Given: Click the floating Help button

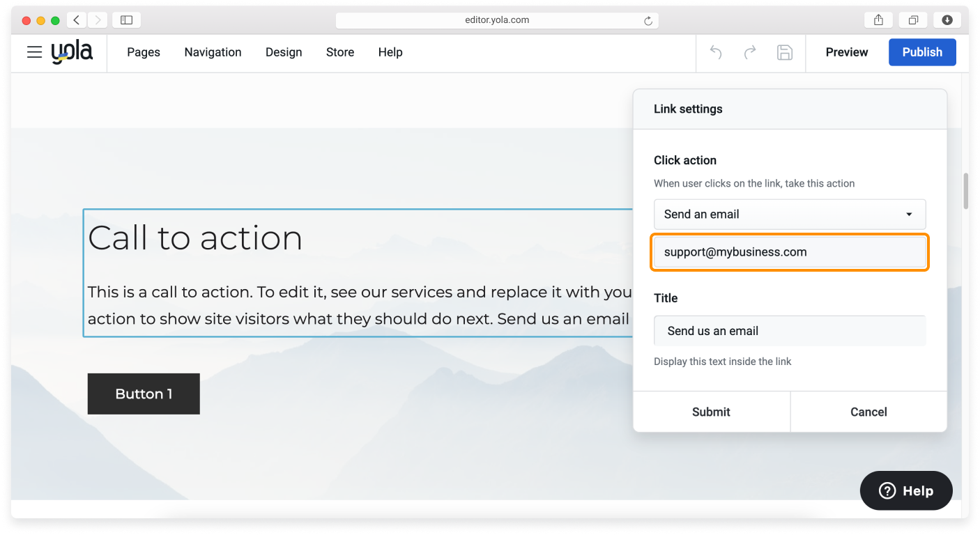Looking at the screenshot, I should point(905,490).
